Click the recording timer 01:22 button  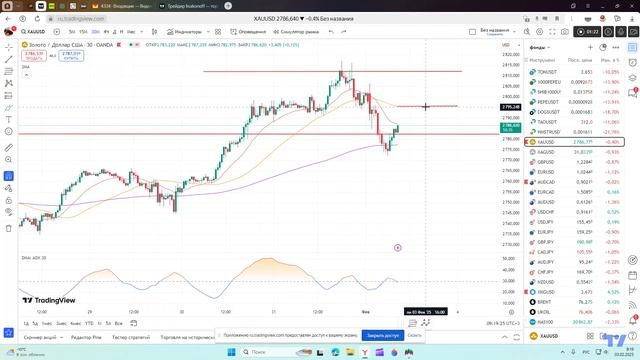(587, 31)
